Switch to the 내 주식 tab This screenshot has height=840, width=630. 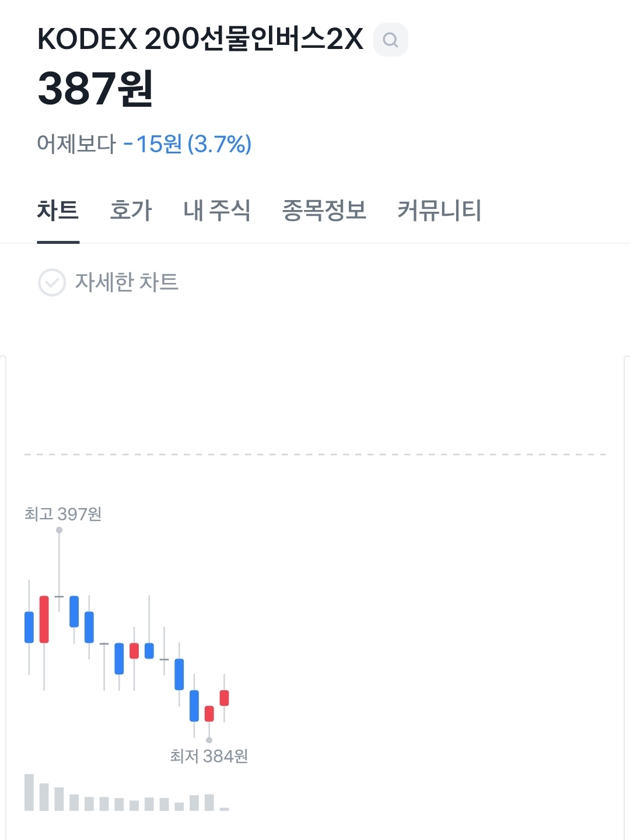point(217,211)
